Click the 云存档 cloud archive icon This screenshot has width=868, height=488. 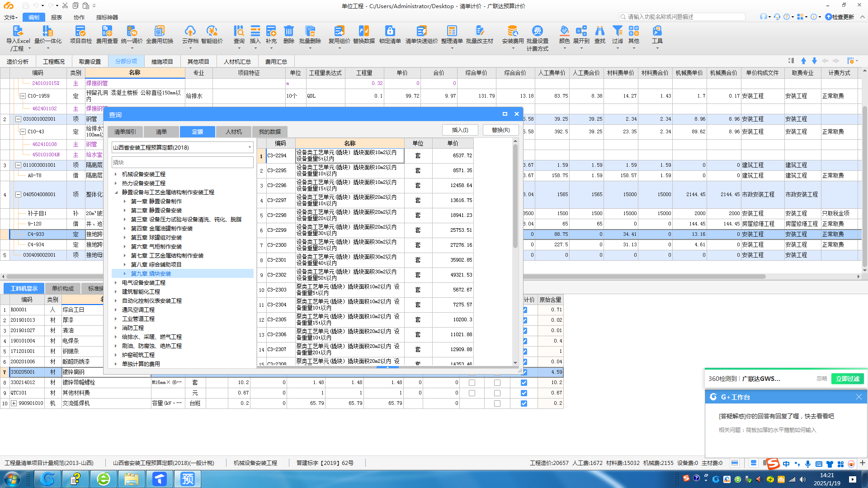(x=190, y=32)
